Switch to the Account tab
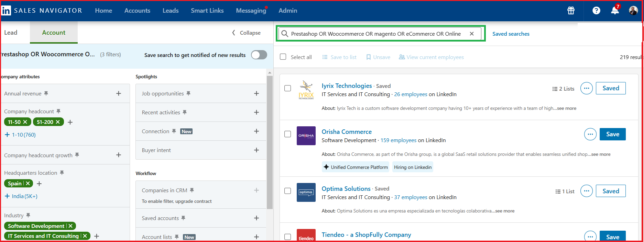 (54, 33)
